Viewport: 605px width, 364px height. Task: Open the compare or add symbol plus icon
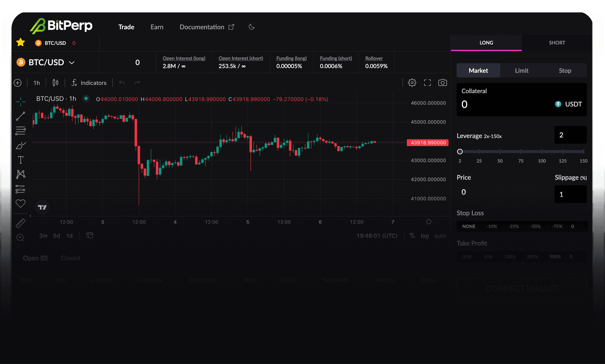tap(18, 83)
